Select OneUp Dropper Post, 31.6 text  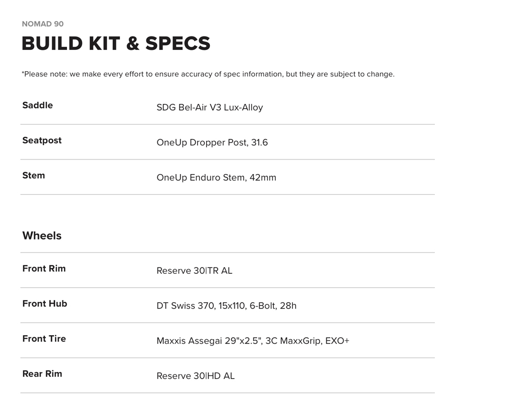pyautogui.click(x=212, y=142)
